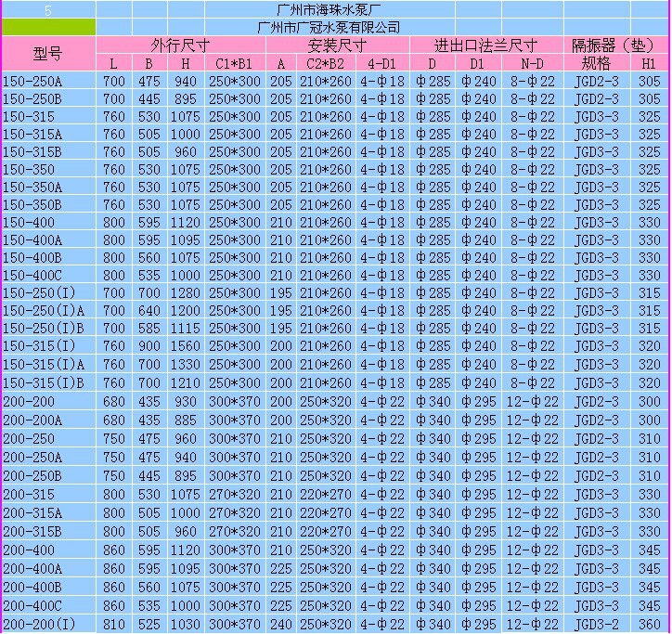Click the H1 column header
The height and width of the screenshot is (634, 672).
[650, 63]
